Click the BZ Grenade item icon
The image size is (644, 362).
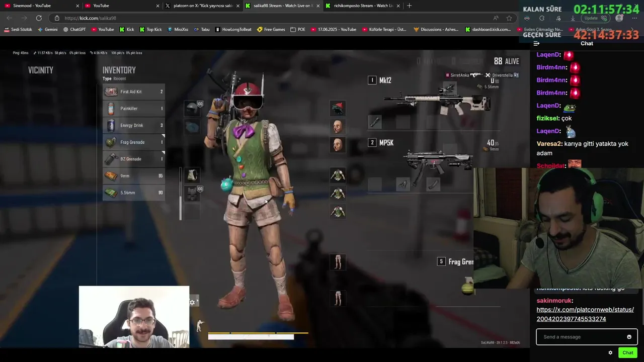[x=111, y=159]
